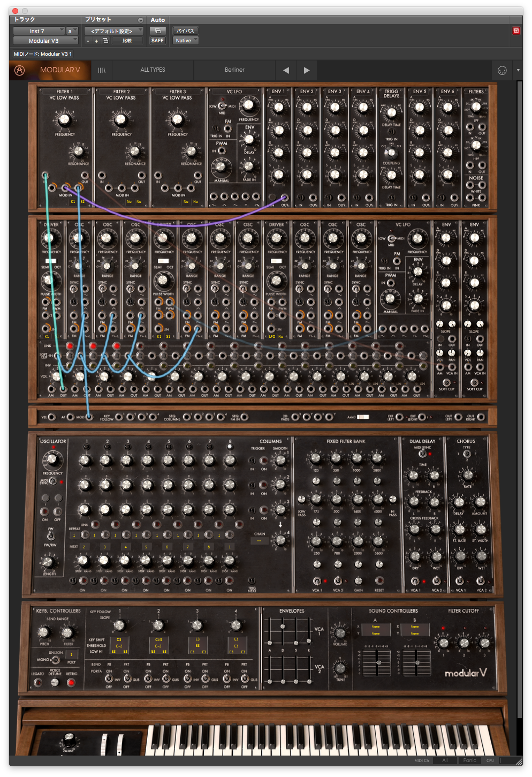Click the LEGATO button
The width and height of the screenshot is (532, 777).
coord(37,682)
